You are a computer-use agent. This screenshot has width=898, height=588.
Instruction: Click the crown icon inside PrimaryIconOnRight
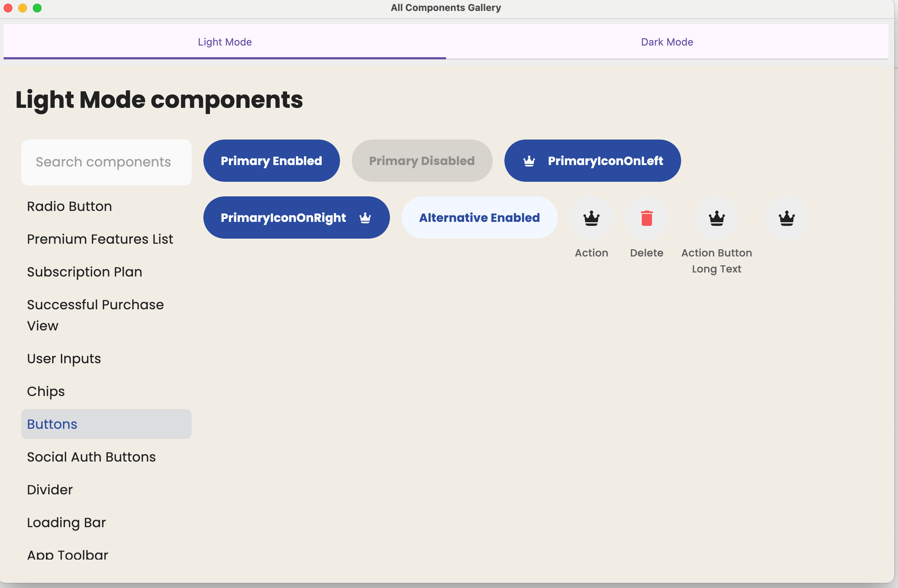click(x=365, y=217)
